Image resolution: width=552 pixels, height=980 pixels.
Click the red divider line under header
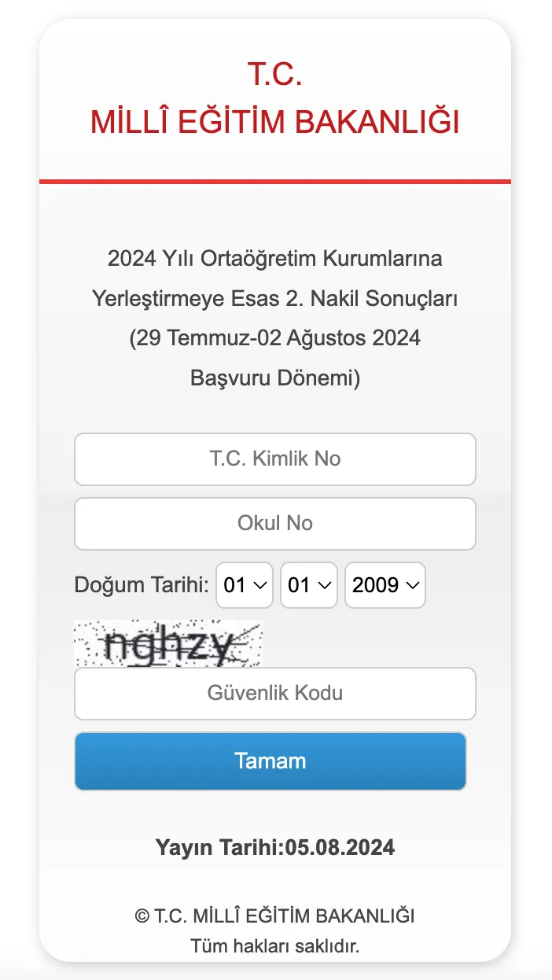[x=275, y=182]
